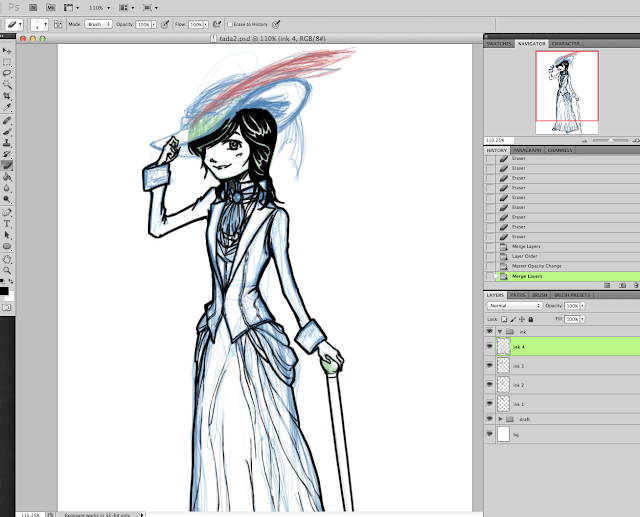Expand the draft layer group

click(501, 419)
